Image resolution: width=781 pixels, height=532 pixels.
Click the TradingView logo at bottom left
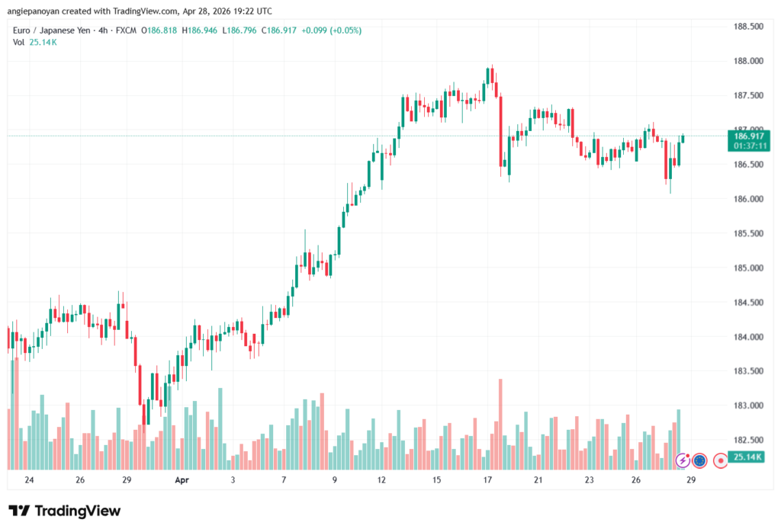pyautogui.click(x=65, y=511)
